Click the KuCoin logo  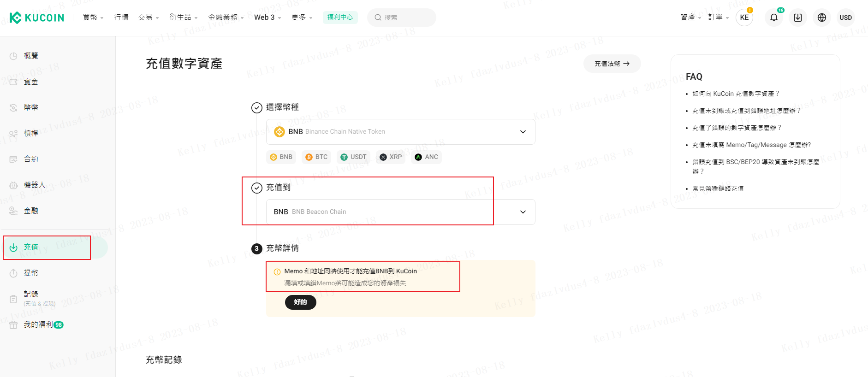[x=37, y=18]
